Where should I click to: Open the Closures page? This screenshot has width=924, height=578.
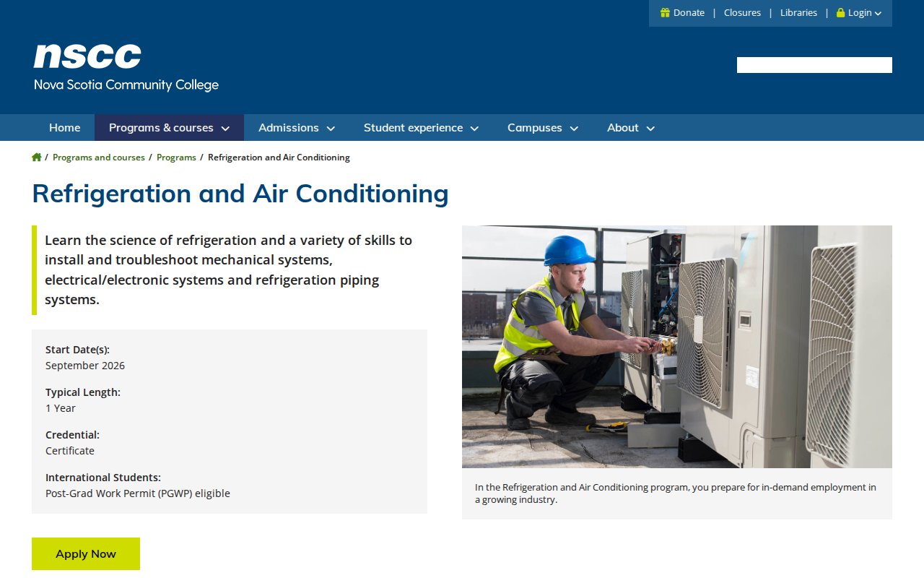(x=742, y=12)
